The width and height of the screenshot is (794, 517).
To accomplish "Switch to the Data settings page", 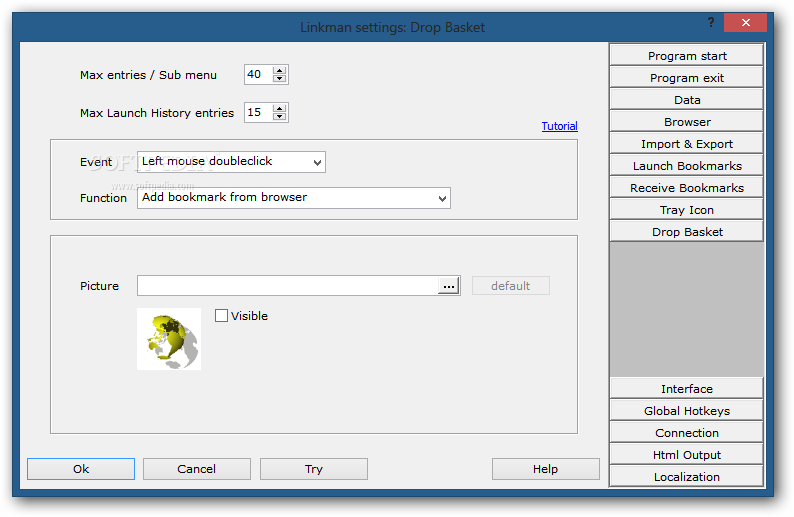I will point(686,100).
